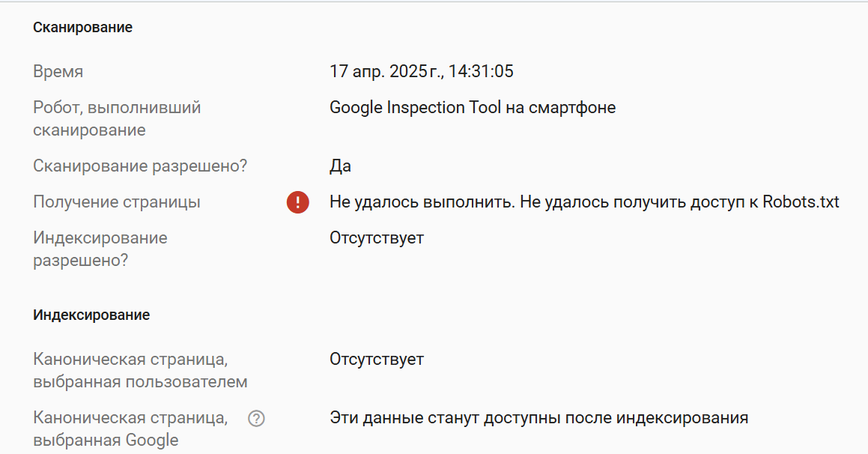Click the red error exclamation icon
Viewport: 868px width, 454px height.
tap(298, 202)
